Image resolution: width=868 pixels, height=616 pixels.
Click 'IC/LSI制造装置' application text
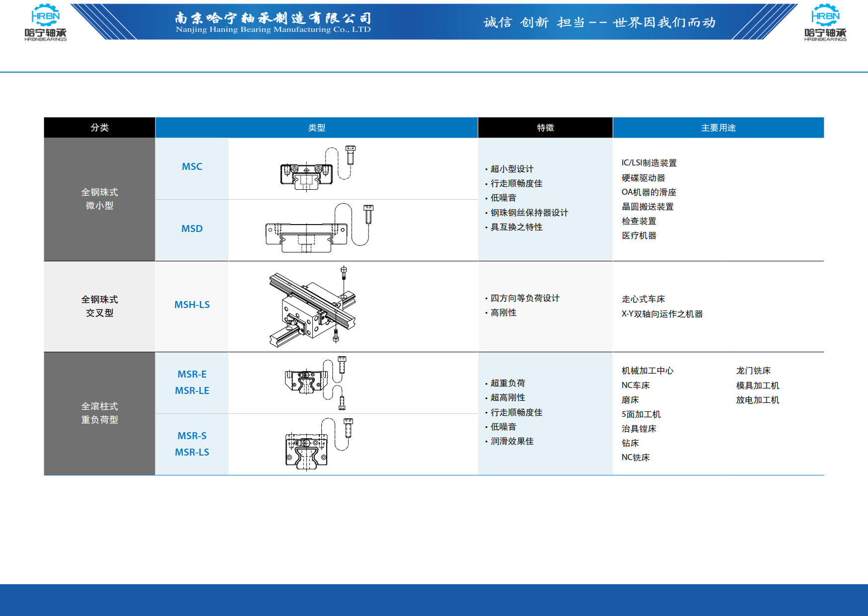[x=649, y=163]
